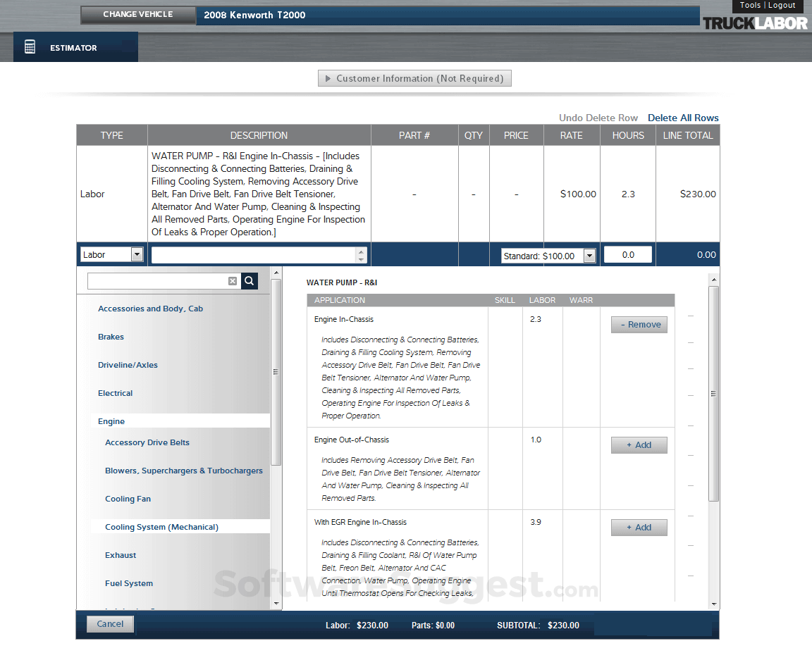Viewport: 812px width, 653px height.
Task: Select the Engine category
Action: click(x=111, y=421)
